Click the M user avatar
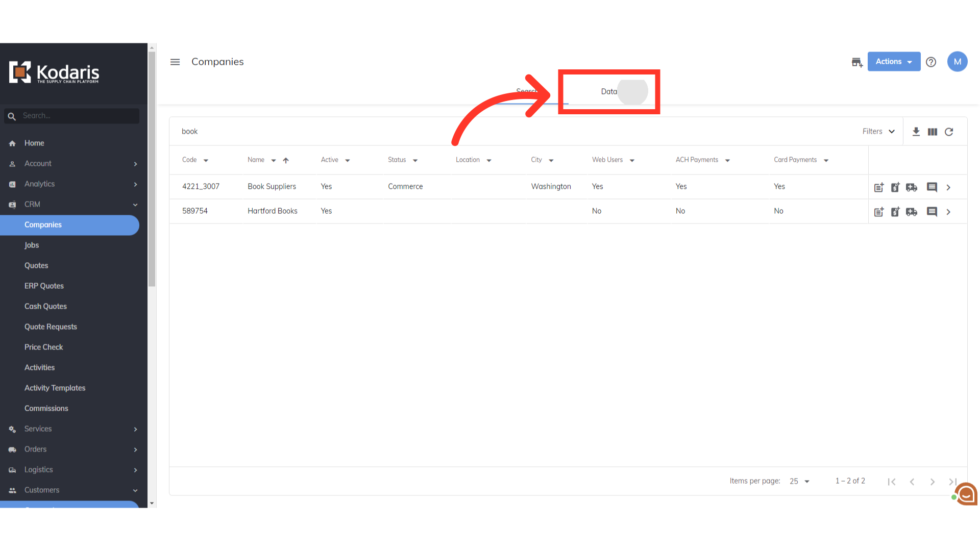 pos(957,62)
